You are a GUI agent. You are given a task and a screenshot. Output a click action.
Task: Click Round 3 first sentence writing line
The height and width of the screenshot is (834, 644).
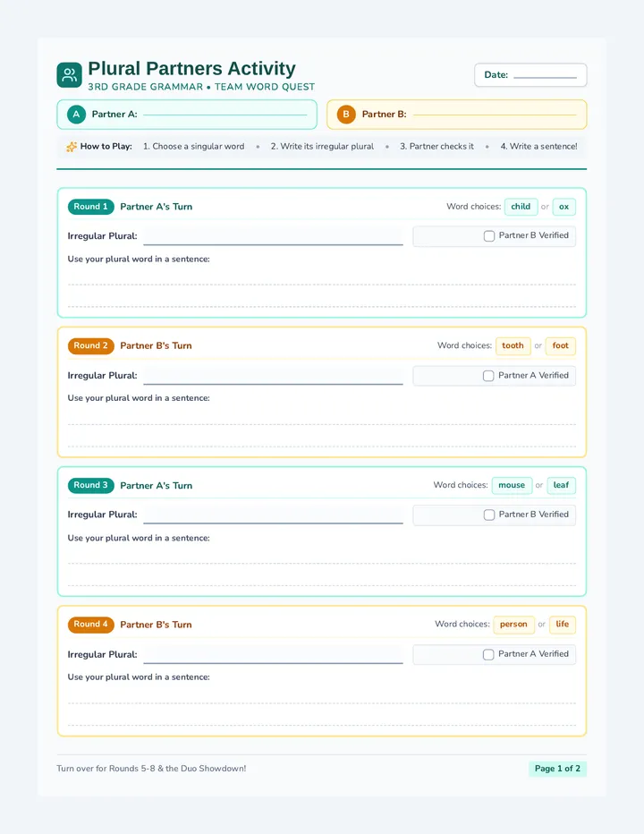click(x=322, y=563)
